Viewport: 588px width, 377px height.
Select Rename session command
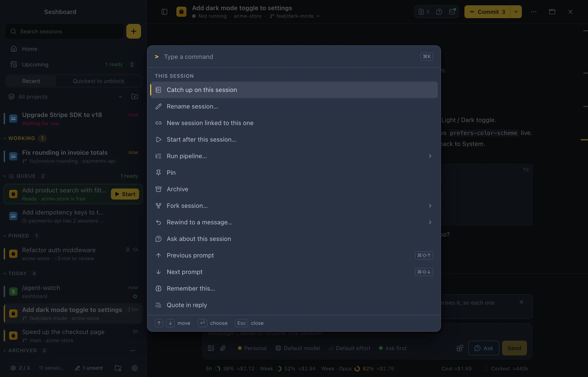pos(294,106)
